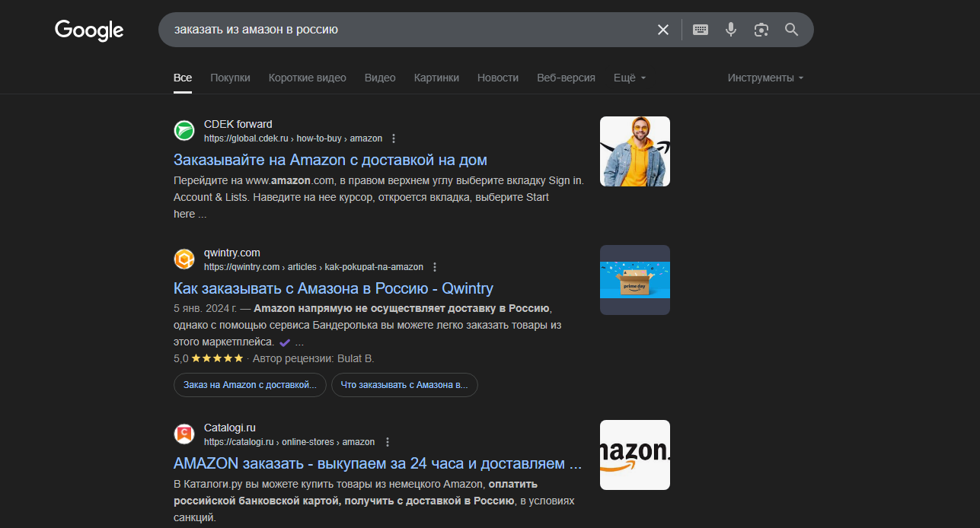The width and height of the screenshot is (980, 528).
Task: Open the Инструменты dropdown
Action: click(765, 78)
